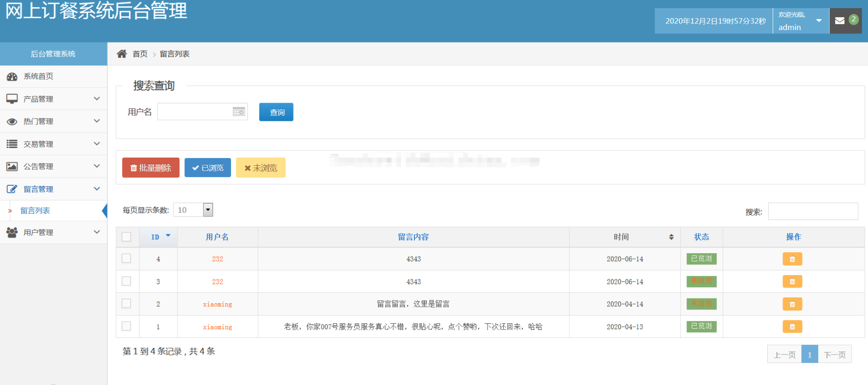Viewport: 868px width, 385px height.
Task: Check the checkbox for row ID 1
Action: 127,326
